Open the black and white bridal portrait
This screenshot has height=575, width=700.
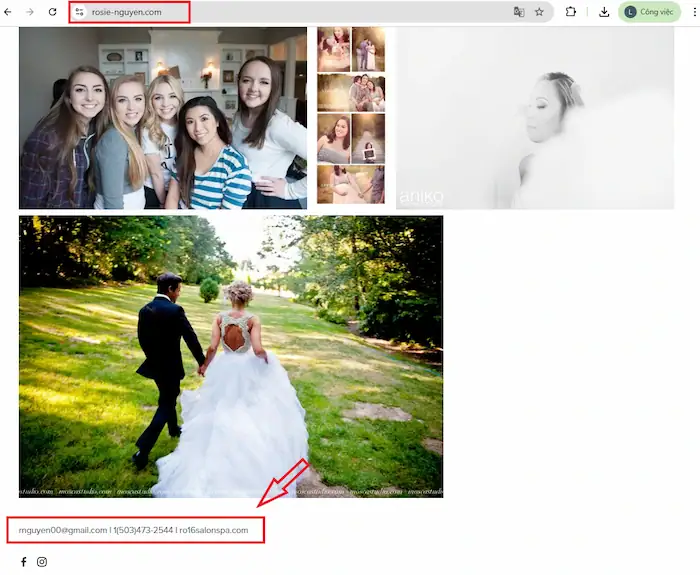535,118
